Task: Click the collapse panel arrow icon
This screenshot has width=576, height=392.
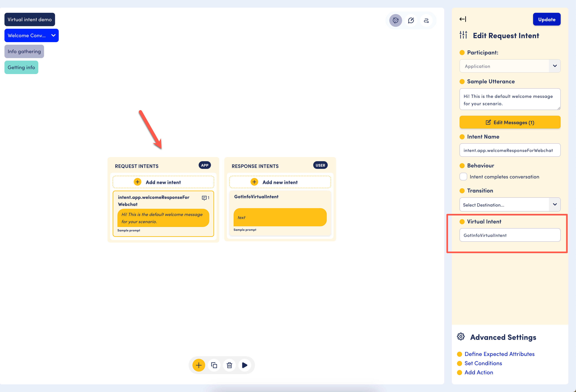Action: tap(463, 19)
